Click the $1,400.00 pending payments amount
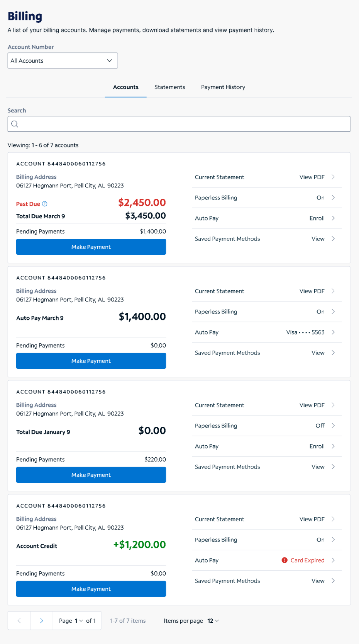The image size is (359, 644). point(153,232)
